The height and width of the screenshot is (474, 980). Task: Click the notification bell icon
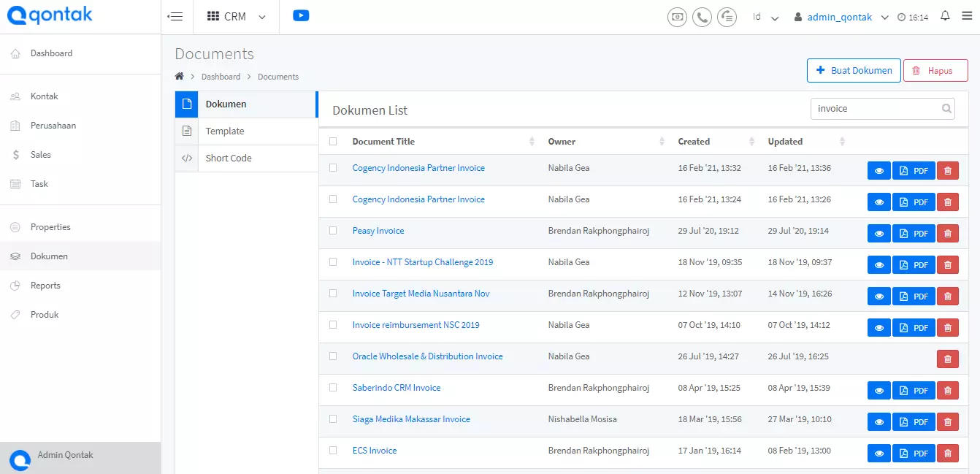point(945,16)
